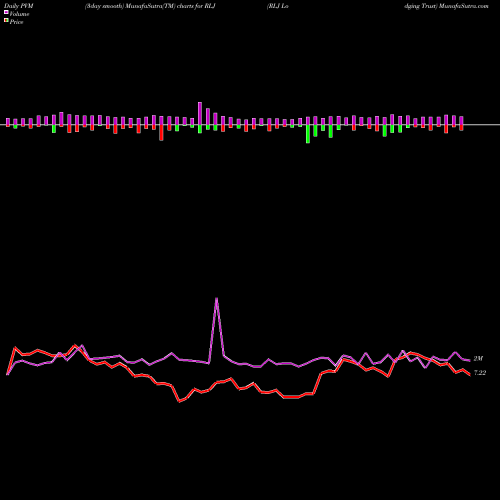This screenshot has height=500, width=500.
Task: Click the 7.22 price value label
Action: (x=480, y=373)
